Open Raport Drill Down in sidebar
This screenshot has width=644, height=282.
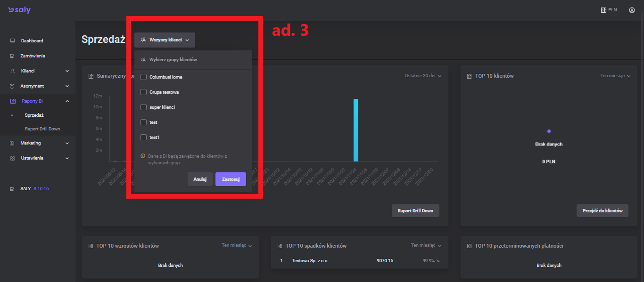(x=42, y=129)
